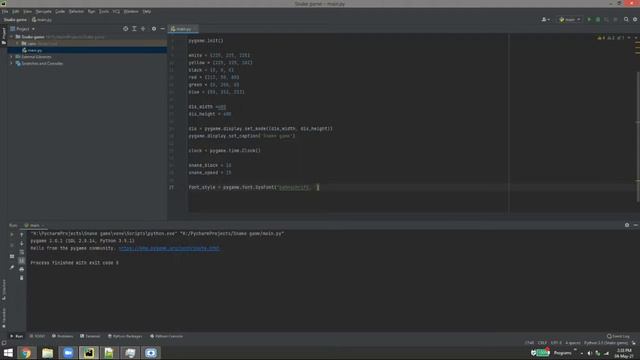Open the Python Console tool window
The image size is (640, 360).
(167, 336)
